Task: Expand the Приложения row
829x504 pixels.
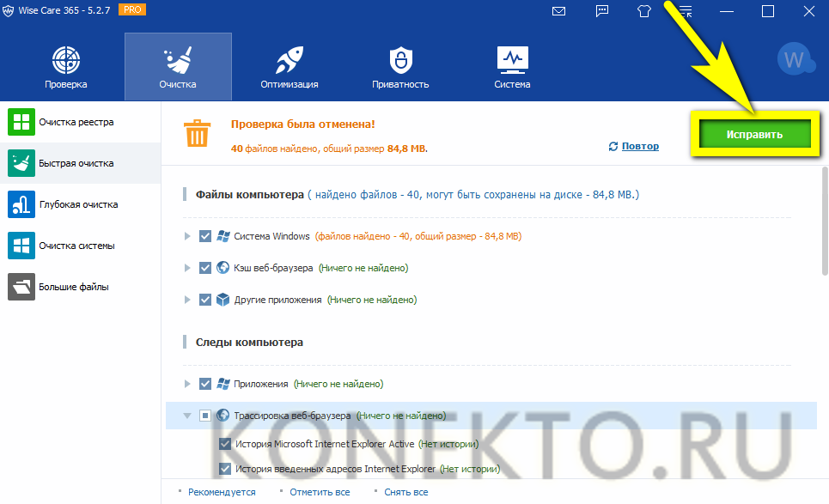Action: click(187, 384)
